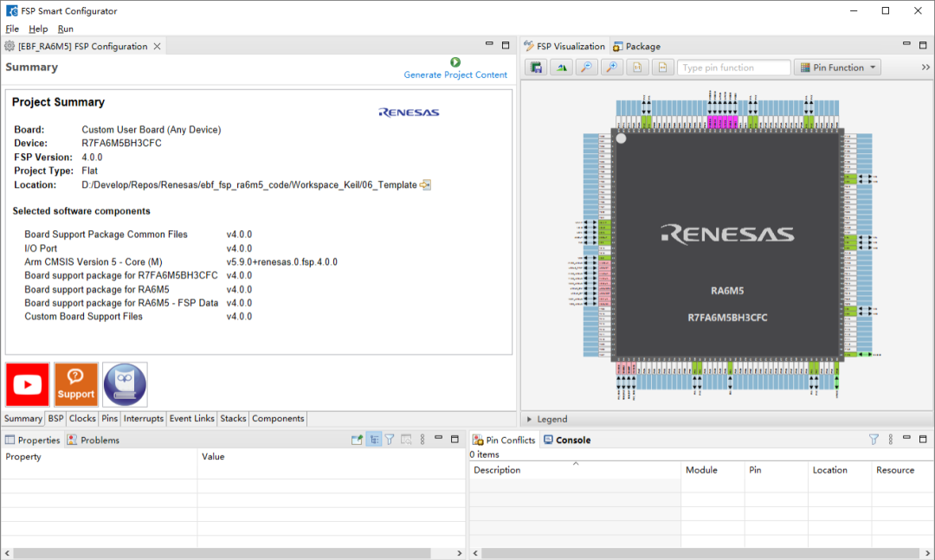This screenshot has height=560, width=935.
Task: Click the Renesas chip package diagram
Action: coord(727,245)
